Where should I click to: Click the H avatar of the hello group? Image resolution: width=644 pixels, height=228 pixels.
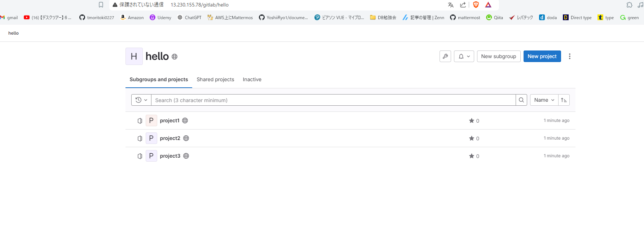tap(134, 56)
